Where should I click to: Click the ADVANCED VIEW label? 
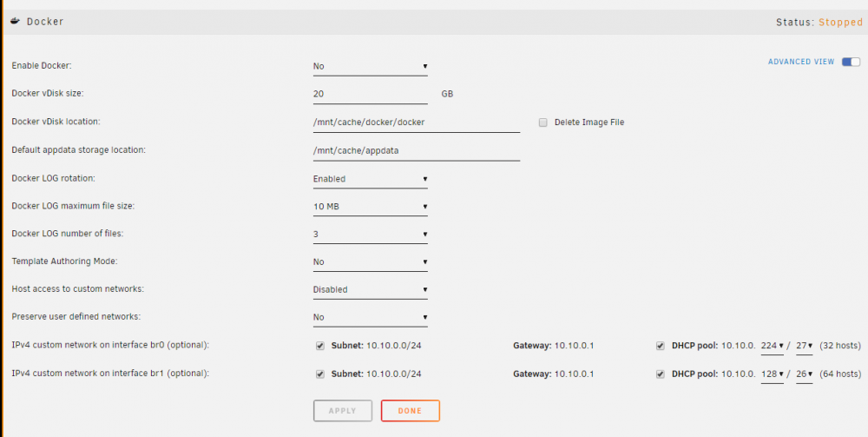click(801, 62)
